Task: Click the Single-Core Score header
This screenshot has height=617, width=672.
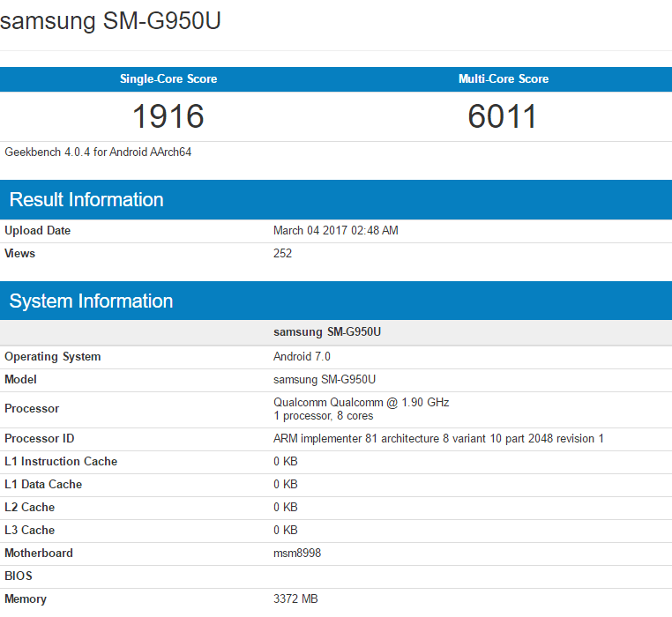Action: pos(168,79)
